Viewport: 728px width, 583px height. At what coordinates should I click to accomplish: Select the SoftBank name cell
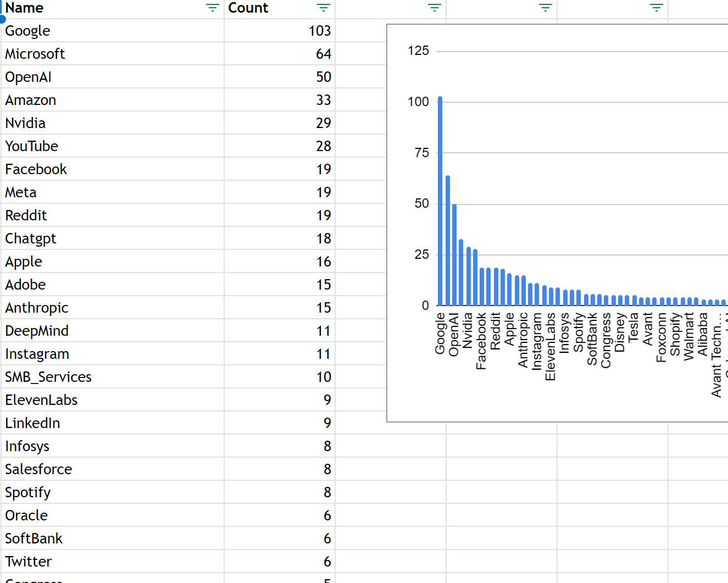tap(112, 538)
